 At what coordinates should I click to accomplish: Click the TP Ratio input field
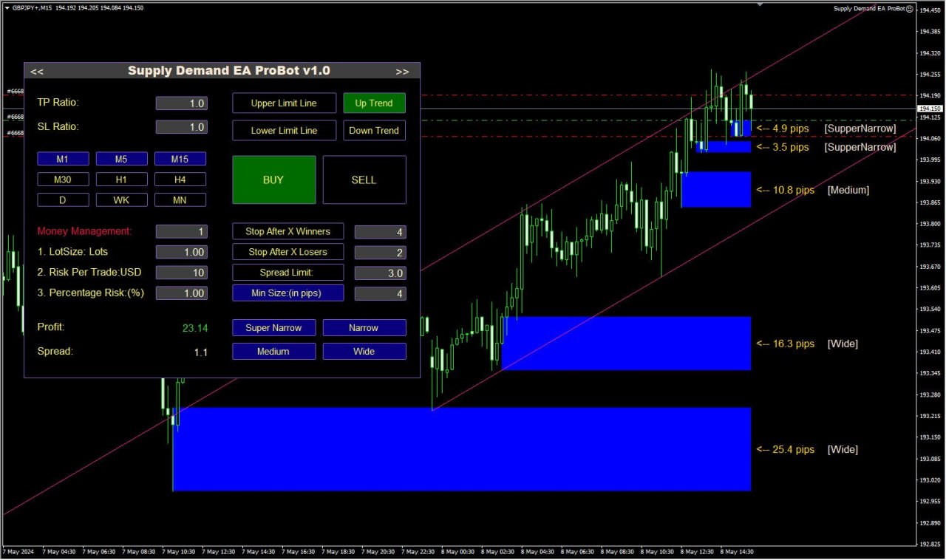click(181, 103)
